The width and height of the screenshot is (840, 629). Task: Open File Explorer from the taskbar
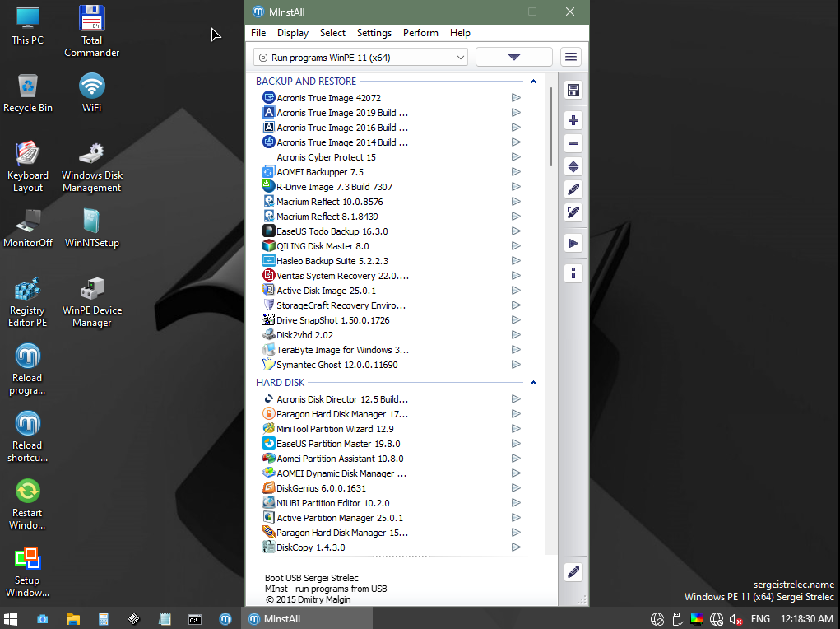click(73, 619)
